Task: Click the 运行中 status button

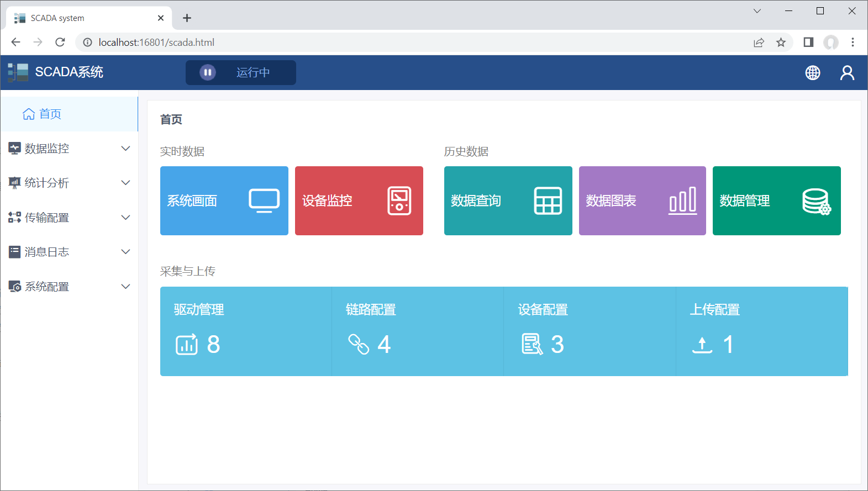Action: coord(241,72)
